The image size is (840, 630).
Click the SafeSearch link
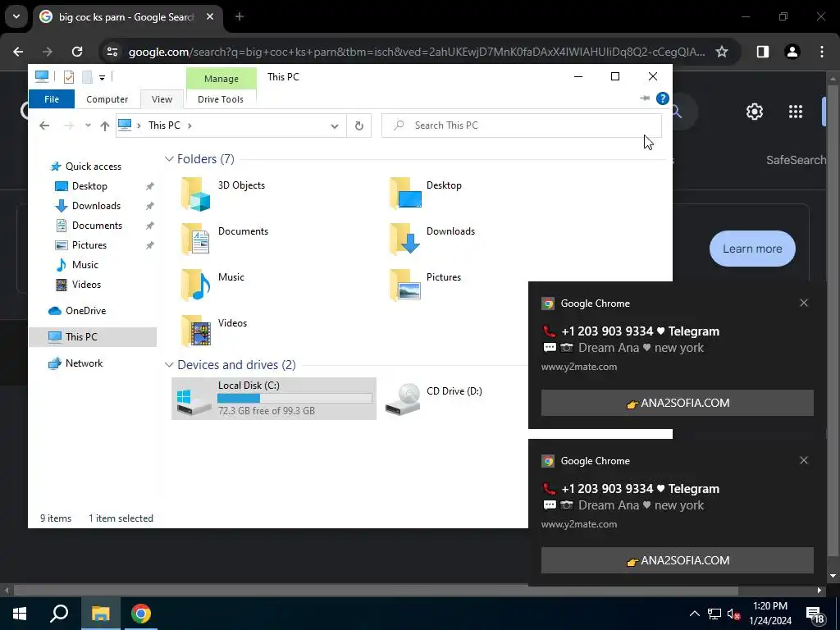pyautogui.click(x=796, y=160)
